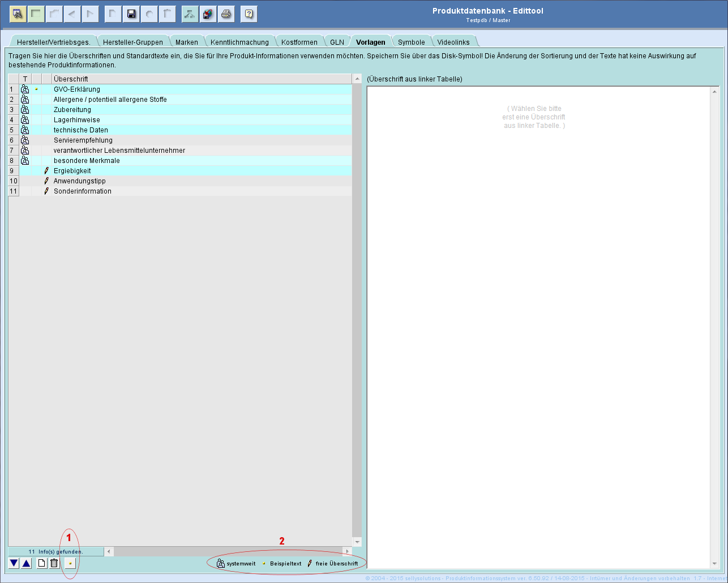Print using the printer icon
The width and height of the screenshot is (728, 583).
click(x=226, y=14)
